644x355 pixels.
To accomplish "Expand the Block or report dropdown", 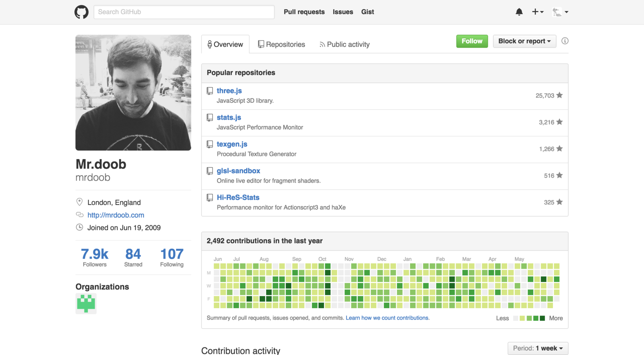I will click(x=524, y=41).
